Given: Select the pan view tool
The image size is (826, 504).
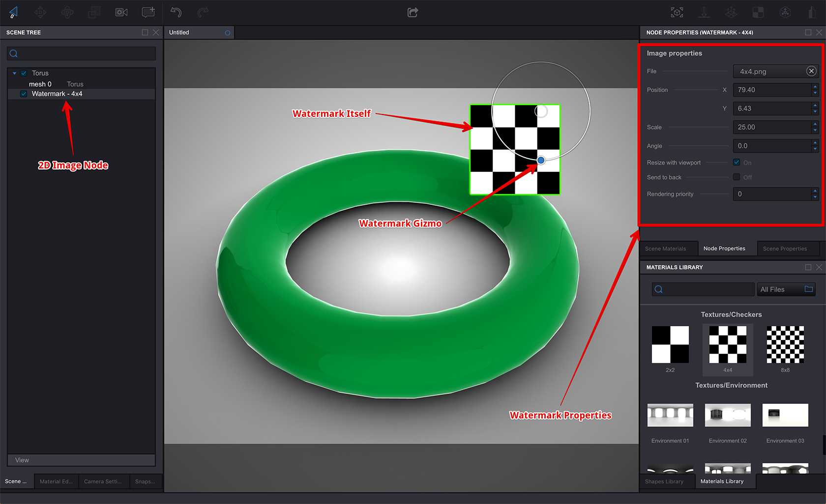Looking at the screenshot, I should (40, 12).
